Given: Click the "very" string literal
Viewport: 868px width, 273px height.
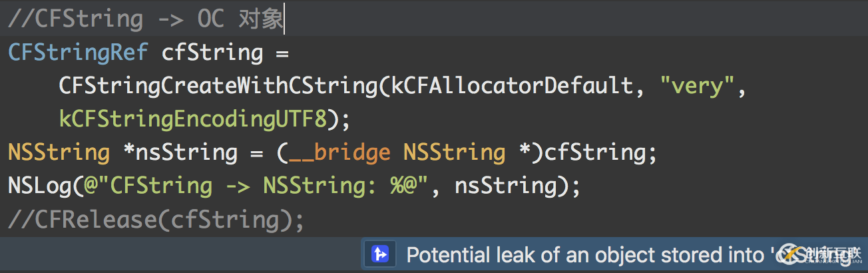Looking at the screenshot, I should pyautogui.click(x=696, y=86).
